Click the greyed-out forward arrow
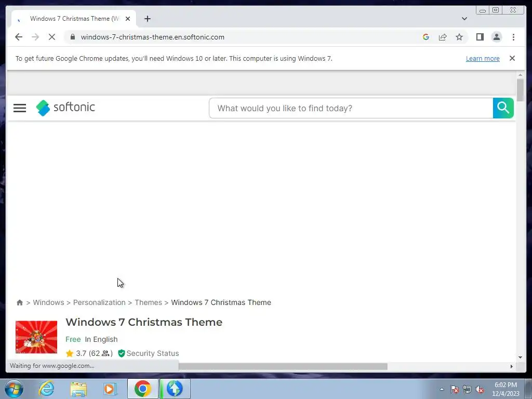Image resolution: width=532 pixels, height=399 pixels. pyautogui.click(x=35, y=37)
